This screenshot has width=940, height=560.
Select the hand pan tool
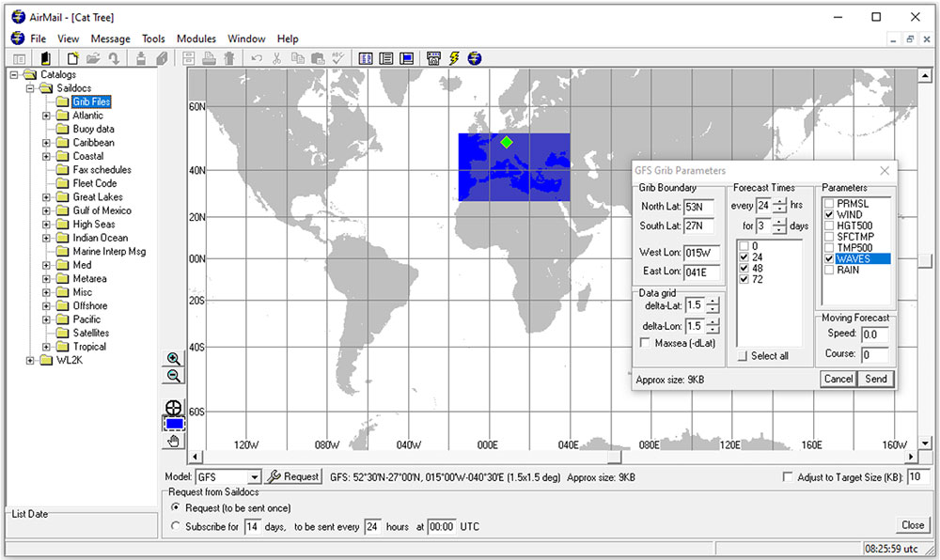click(173, 441)
